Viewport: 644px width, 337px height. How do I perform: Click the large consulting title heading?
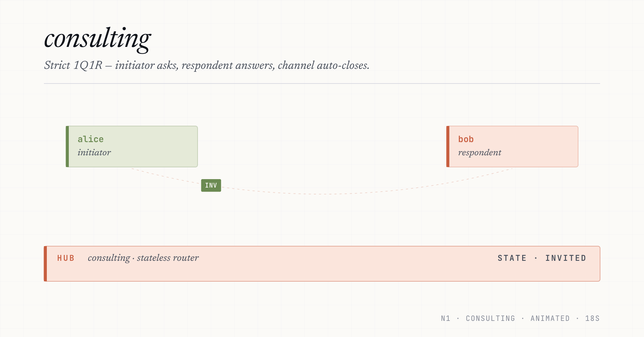[x=97, y=39]
